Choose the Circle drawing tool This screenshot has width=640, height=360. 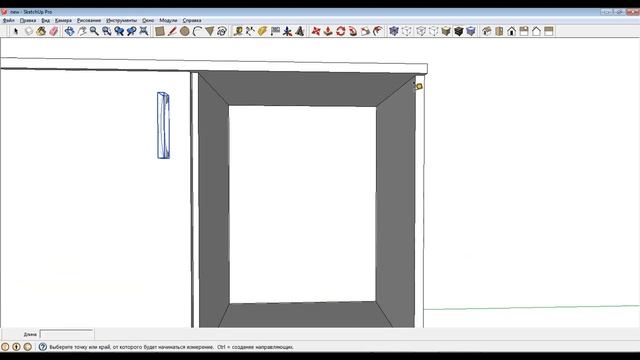click(x=184, y=31)
